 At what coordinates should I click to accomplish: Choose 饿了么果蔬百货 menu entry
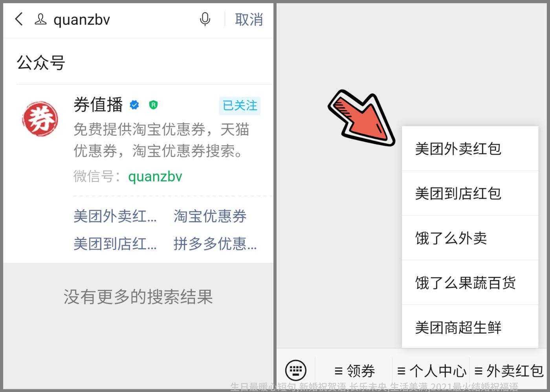(x=470, y=282)
